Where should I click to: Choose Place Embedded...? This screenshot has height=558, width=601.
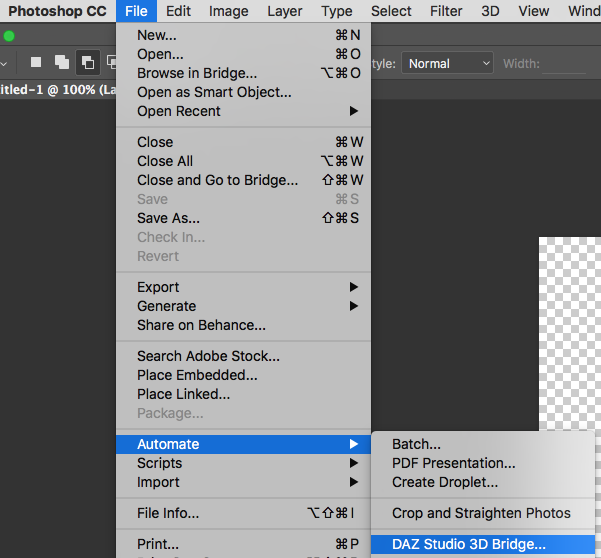tap(243, 375)
